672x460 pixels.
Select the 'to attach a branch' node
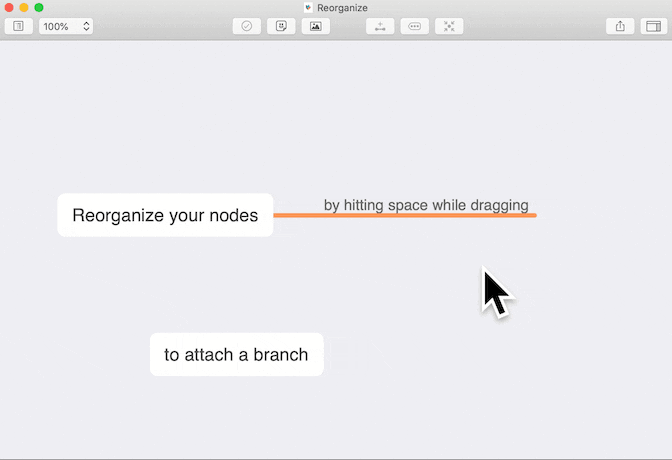click(237, 355)
